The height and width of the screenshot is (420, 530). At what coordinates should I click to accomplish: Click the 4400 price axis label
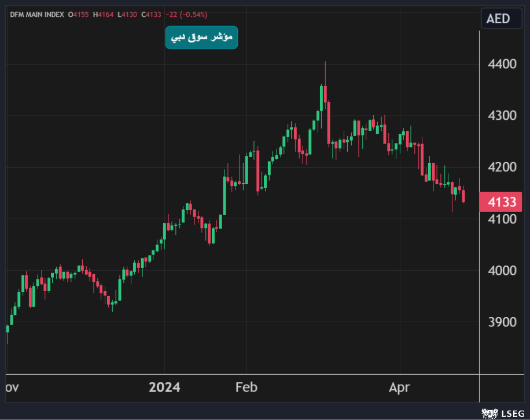coord(502,64)
